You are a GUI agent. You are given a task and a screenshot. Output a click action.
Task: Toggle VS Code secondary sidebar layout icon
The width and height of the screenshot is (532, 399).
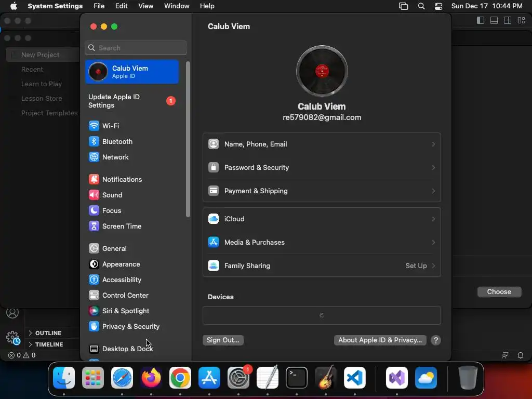pyautogui.click(x=508, y=21)
